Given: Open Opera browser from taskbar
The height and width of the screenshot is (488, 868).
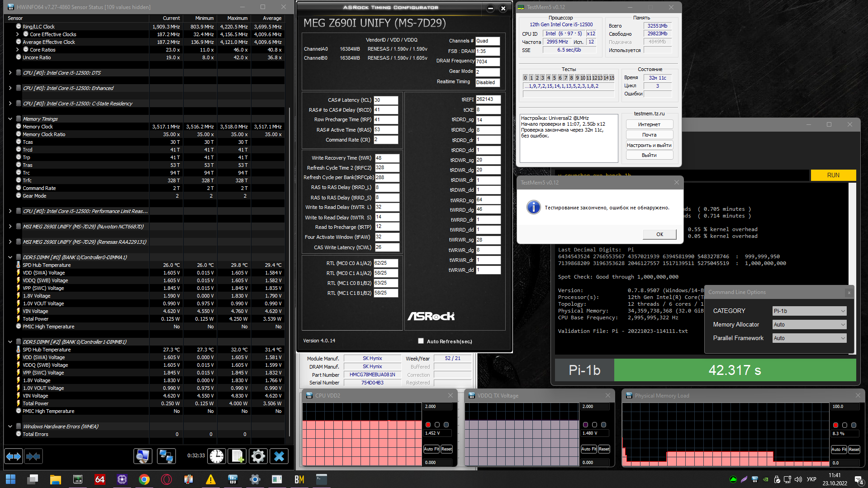Looking at the screenshot, I should coord(166,479).
